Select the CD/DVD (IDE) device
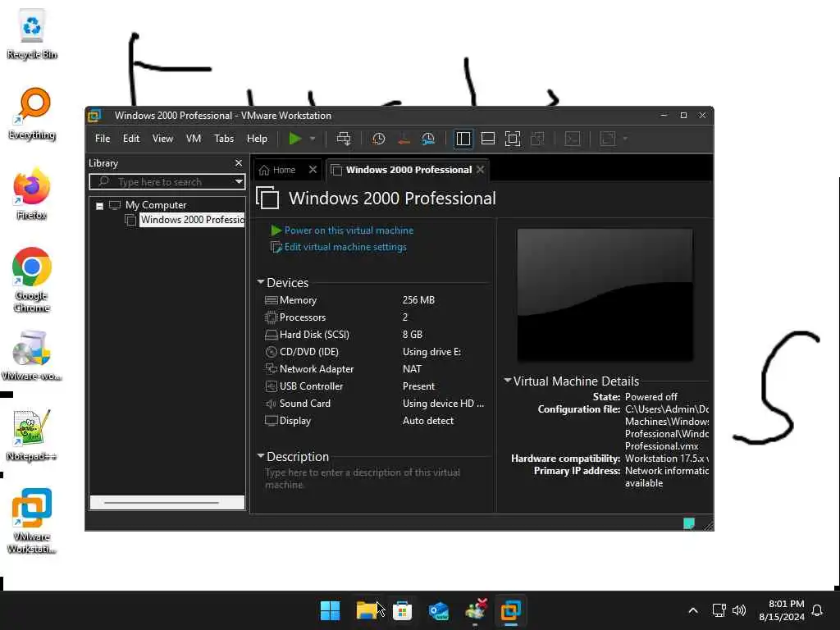Viewport: 840px width, 630px height. [376, 351]
